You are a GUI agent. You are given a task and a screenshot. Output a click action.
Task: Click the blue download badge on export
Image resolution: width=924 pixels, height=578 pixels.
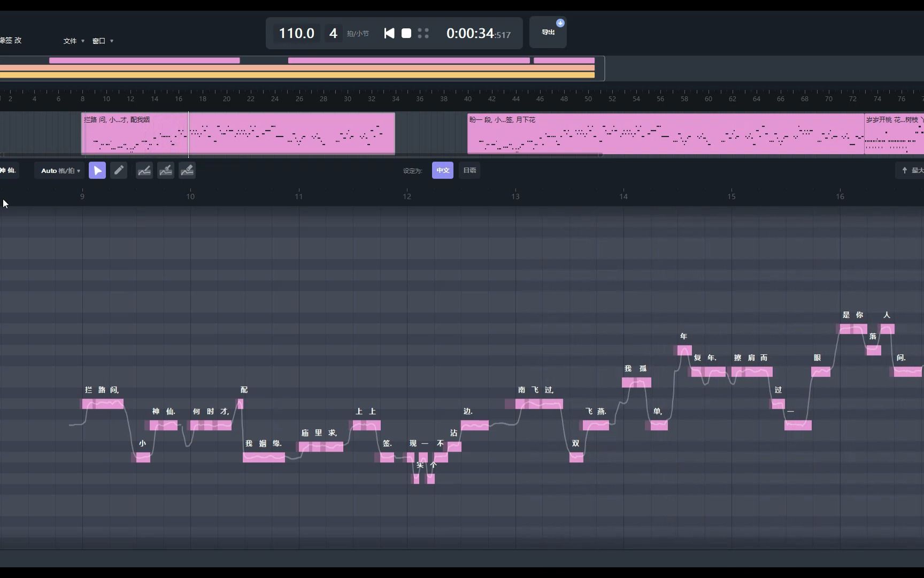[x=560, y=23]
